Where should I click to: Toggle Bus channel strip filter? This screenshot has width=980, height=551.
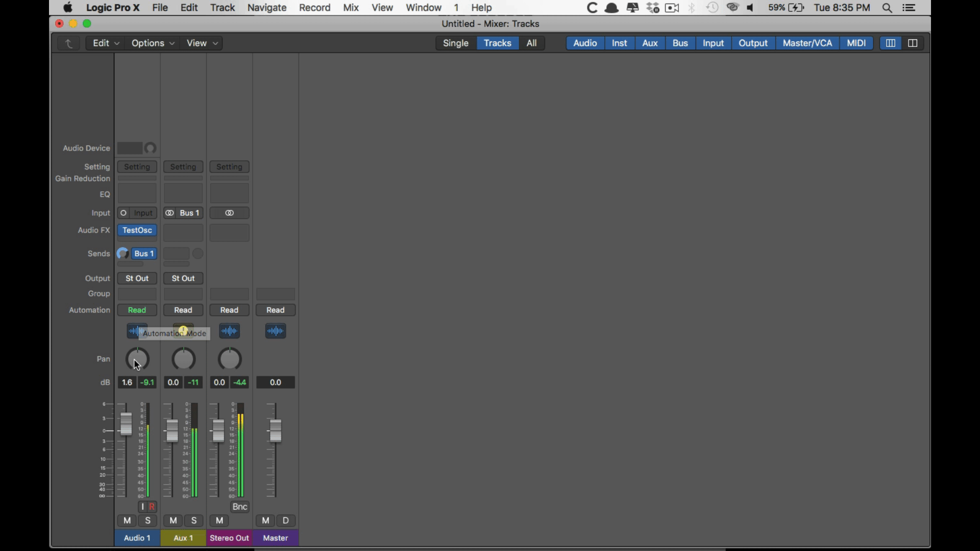coord(680,43)
